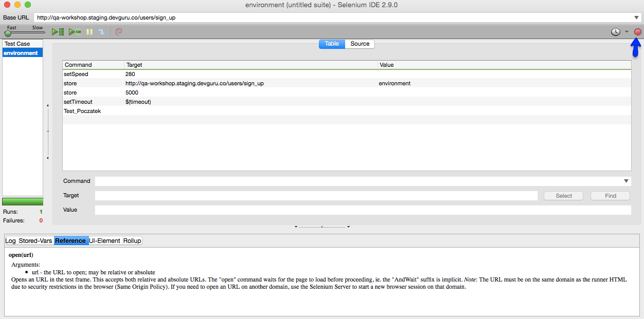644x319 pixels.
Task: Click the Find button
Action: point(610,196)
